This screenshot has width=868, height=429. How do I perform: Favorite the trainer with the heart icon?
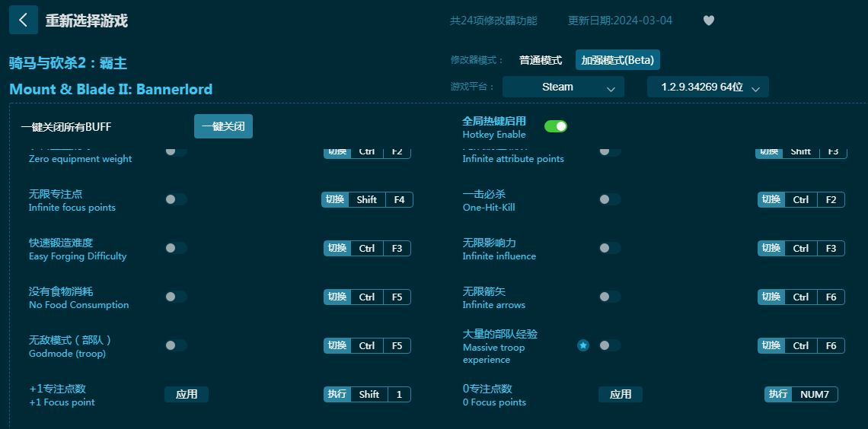[x=709, y=21]
